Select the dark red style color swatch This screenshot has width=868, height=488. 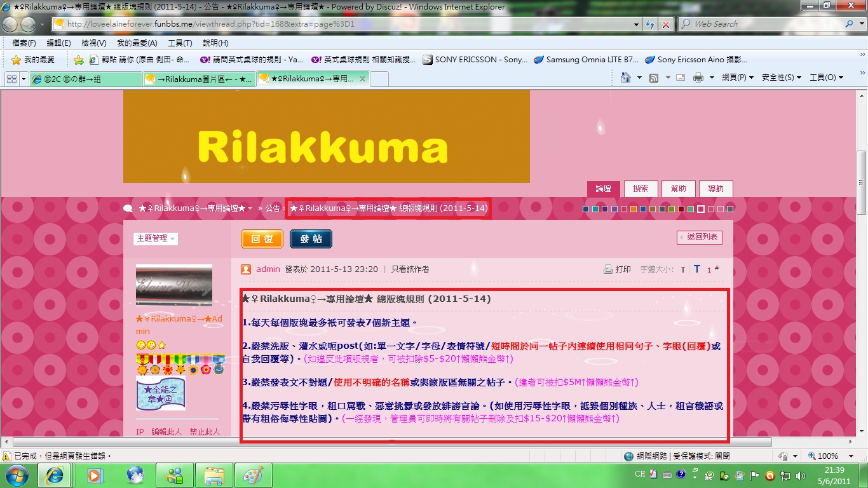681,208
